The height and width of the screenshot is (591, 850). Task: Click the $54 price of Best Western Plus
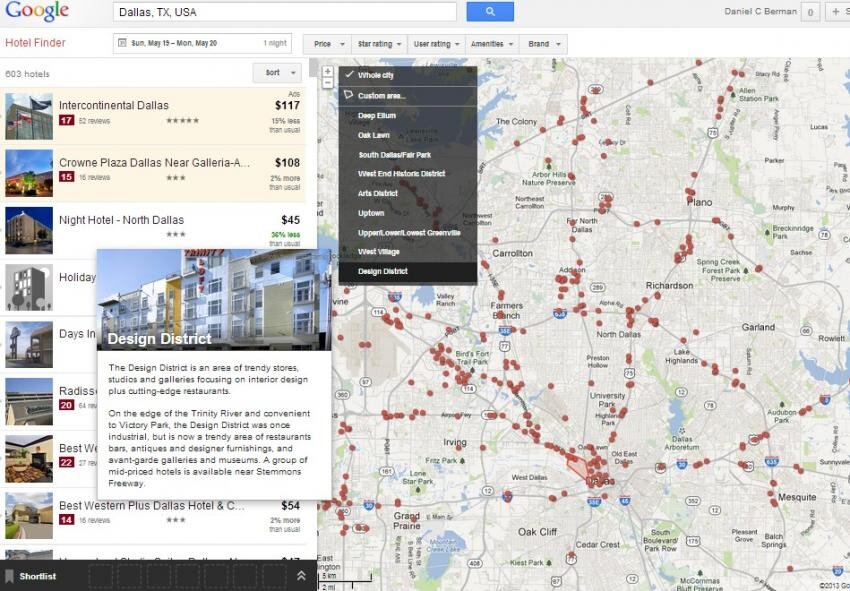[x=291, y=505]
